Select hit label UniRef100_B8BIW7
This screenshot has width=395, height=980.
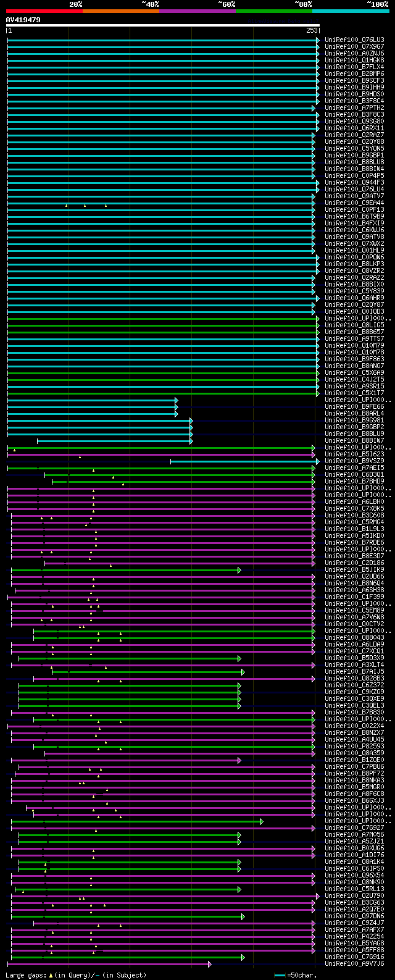click(354, 441)
